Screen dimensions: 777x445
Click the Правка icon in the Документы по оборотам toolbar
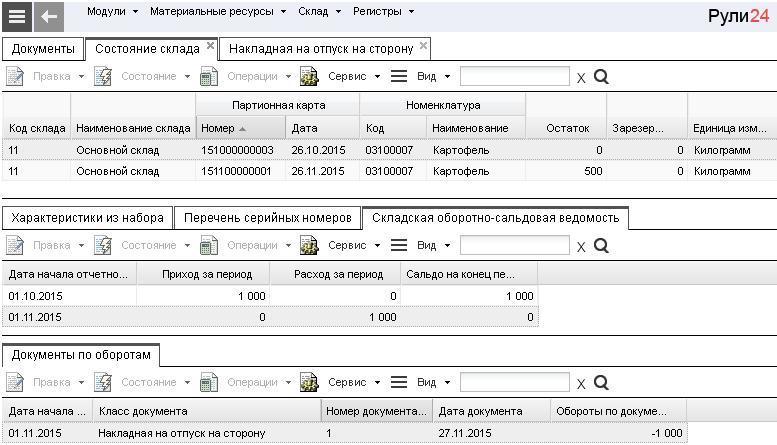(x=15, y=383)
